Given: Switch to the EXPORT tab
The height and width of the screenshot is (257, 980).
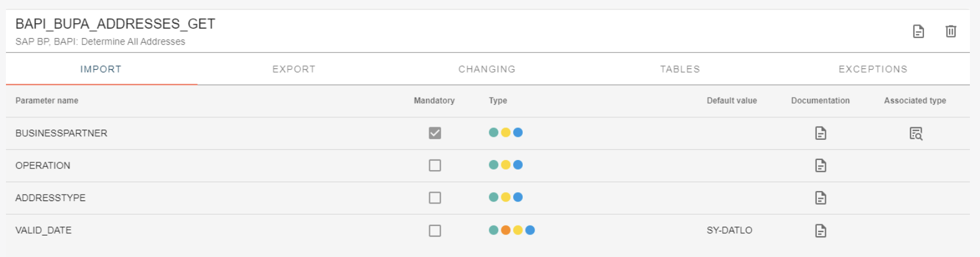Looking at the screenshot, I should tap(294, 69).
